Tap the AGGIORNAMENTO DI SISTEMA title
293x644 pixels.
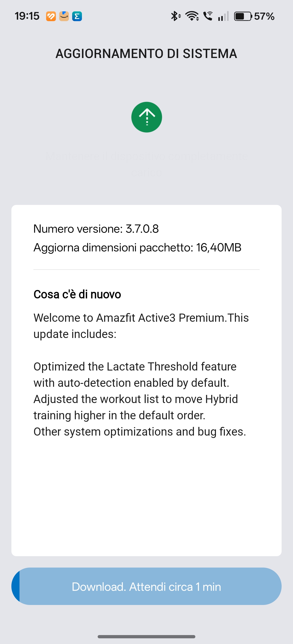146,54
